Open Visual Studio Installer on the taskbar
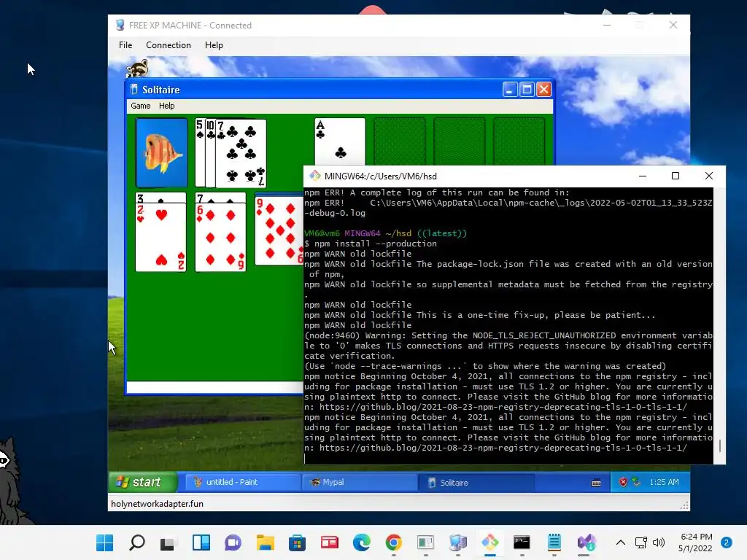 [x=587, y=542]
